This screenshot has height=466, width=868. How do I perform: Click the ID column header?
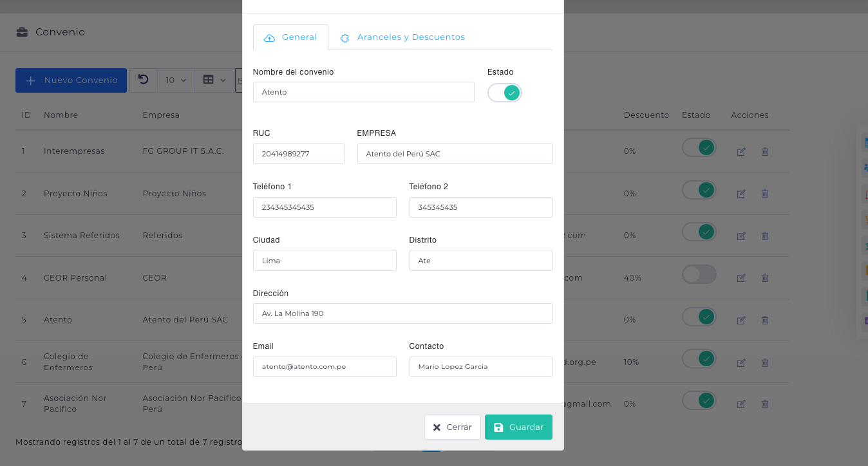pos(26,115)
